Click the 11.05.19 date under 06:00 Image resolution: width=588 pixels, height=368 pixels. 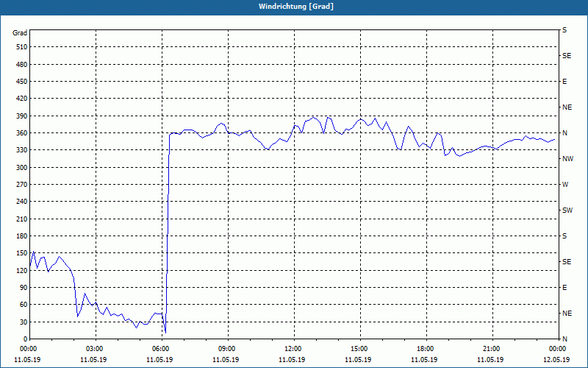pyautogui.click(x=159, y=360)
